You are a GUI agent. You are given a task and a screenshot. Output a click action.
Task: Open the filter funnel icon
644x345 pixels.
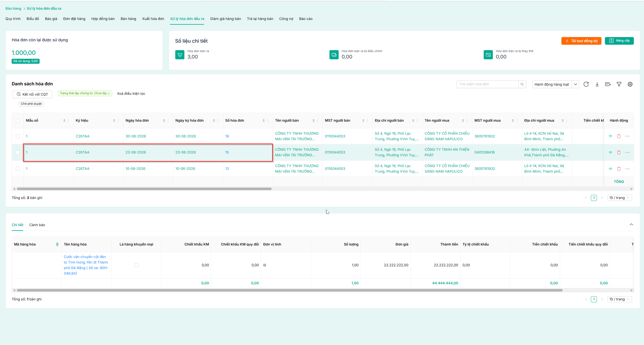(x=619, y=84)
